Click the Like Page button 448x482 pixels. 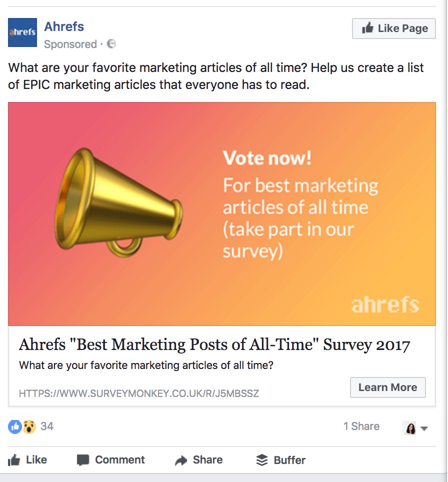393,28
